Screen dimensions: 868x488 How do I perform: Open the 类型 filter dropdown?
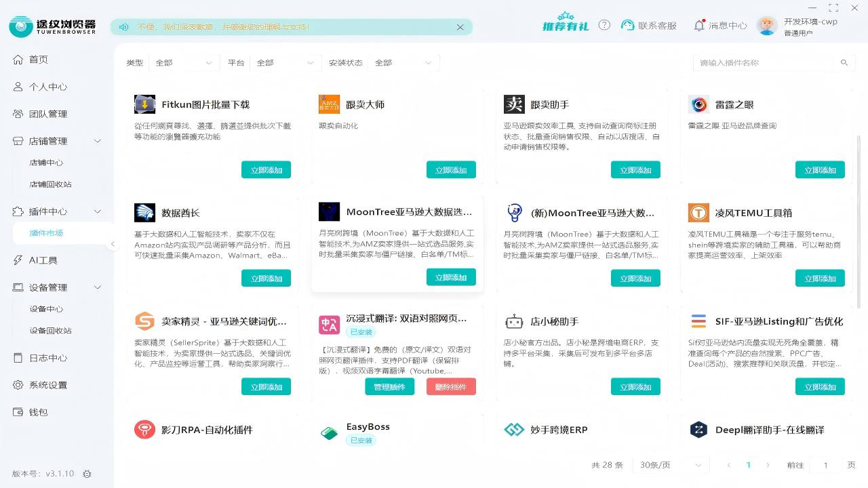click(x=184, y=62)
